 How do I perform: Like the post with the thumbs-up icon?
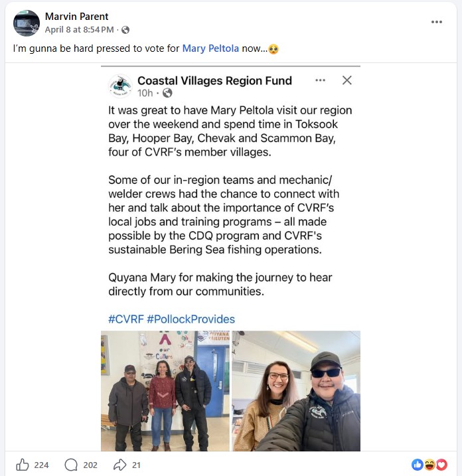[x=23, y=465]
